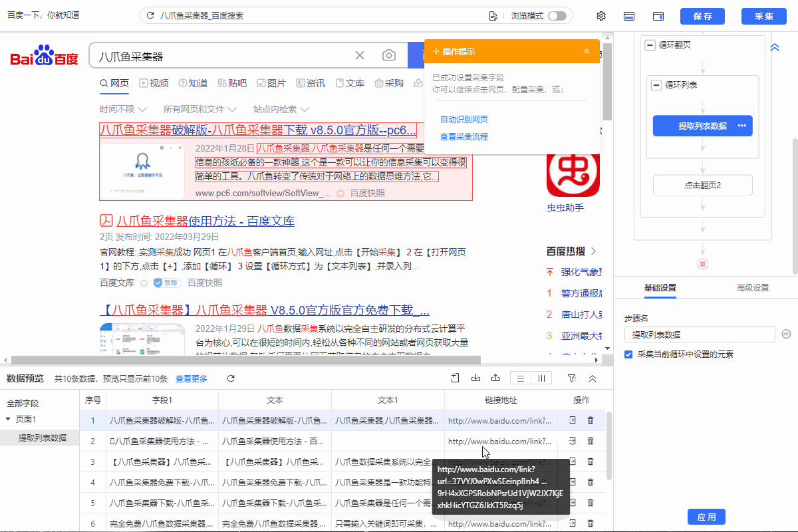
Task: Click the 自动识别网页 link
Action: (x=464, y=120)
